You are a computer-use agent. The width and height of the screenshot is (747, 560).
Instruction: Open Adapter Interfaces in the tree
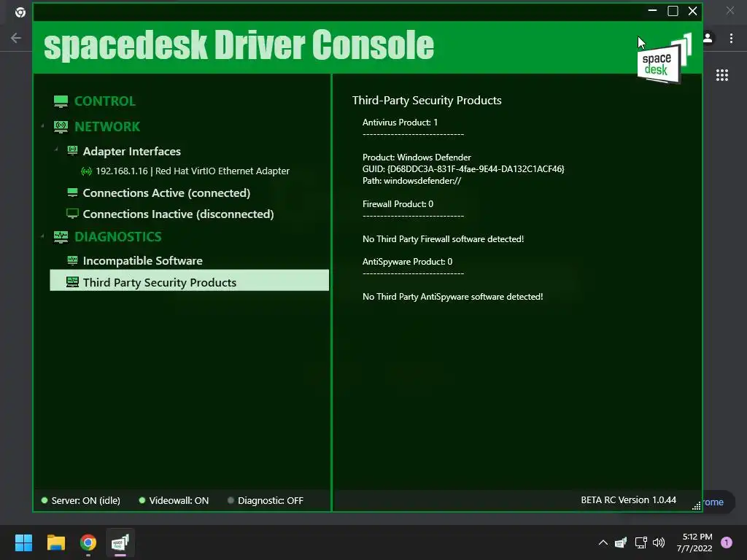(x=132, y=152)
